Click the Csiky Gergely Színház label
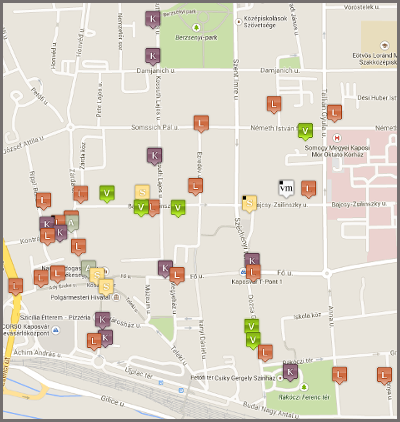The image size is (400, 422). click(245, 378)
